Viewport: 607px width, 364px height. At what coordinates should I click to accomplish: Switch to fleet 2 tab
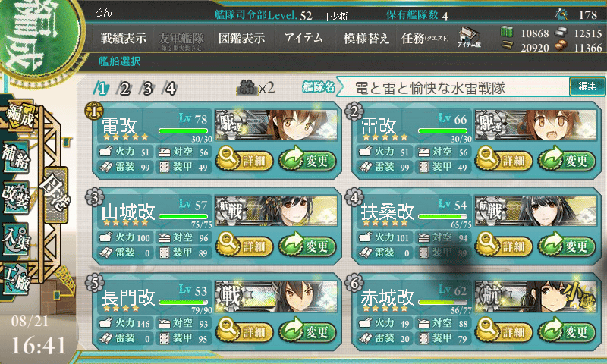[124, 89]
